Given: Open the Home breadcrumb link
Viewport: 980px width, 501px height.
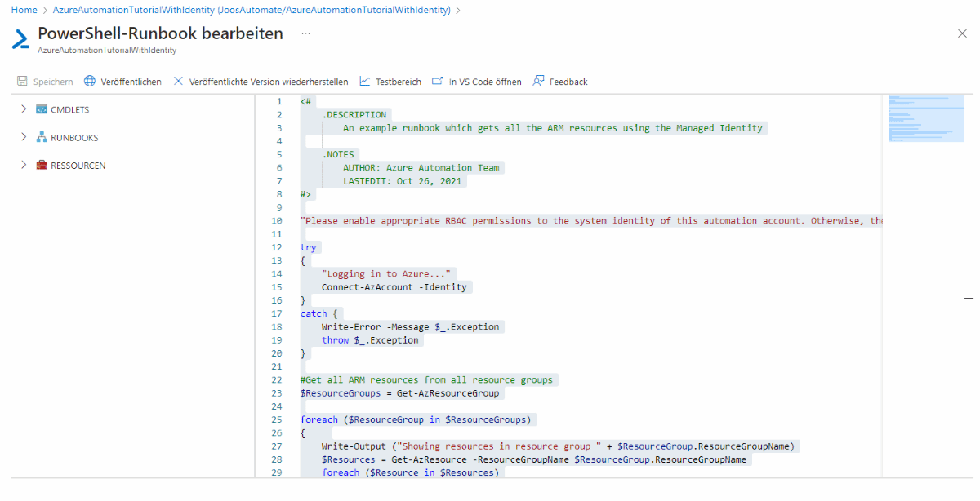Looking at the screenshot, I should pos(24,10).
